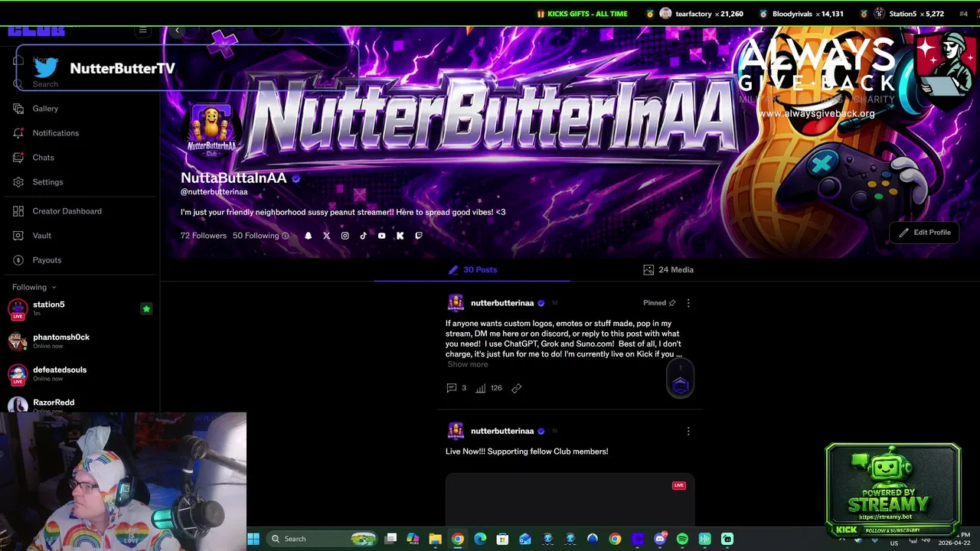Go to Creator Dashboard
The width and height of the screenshot is (980, 551).
pyautogui.click(x=57, y=211)
